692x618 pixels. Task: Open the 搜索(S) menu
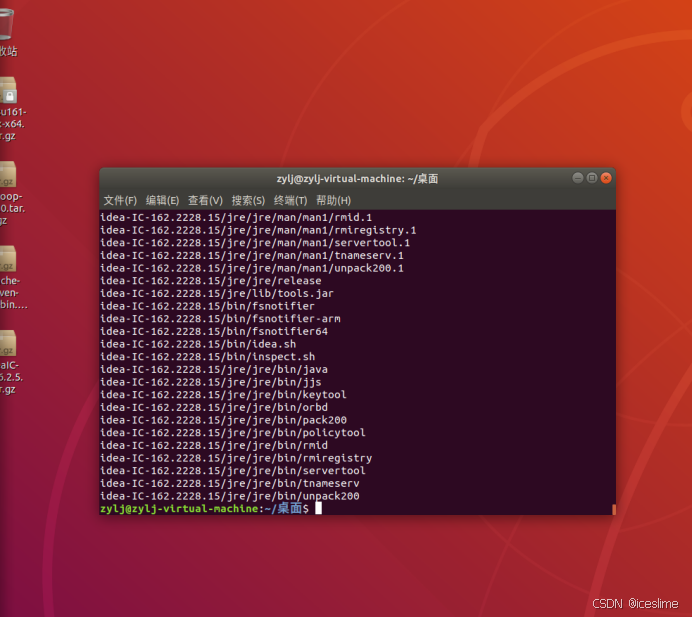248,201
